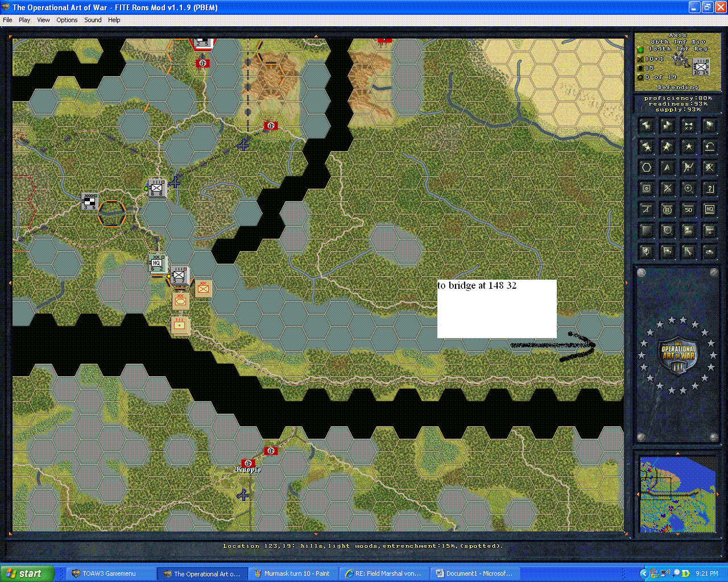Click the German flag on the Kuopio hex
728x582 pixels.
tap(248, 463)
